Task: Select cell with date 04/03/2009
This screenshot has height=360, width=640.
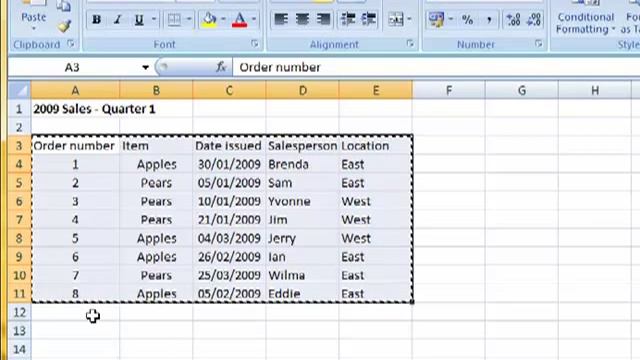Action: coord(229,238)
